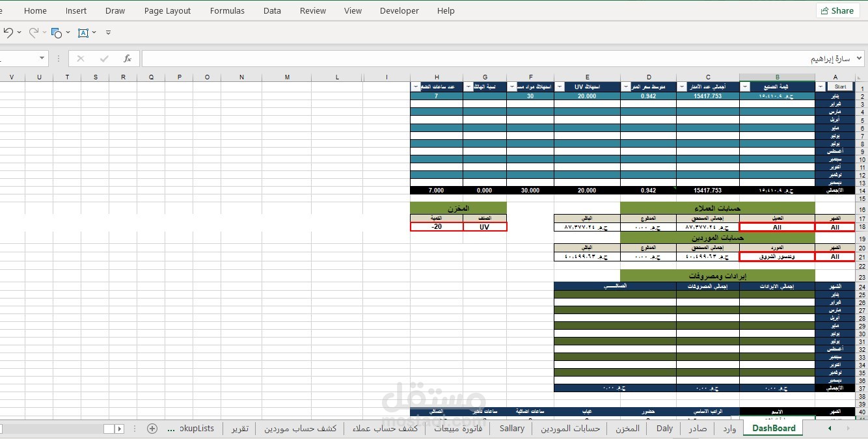Open Undo history dropdown arrow

[20, 32]
